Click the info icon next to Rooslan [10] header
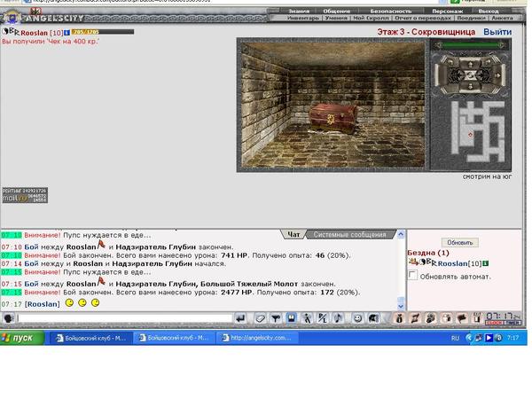Viewport: 532px width, 399px height. 66,33
